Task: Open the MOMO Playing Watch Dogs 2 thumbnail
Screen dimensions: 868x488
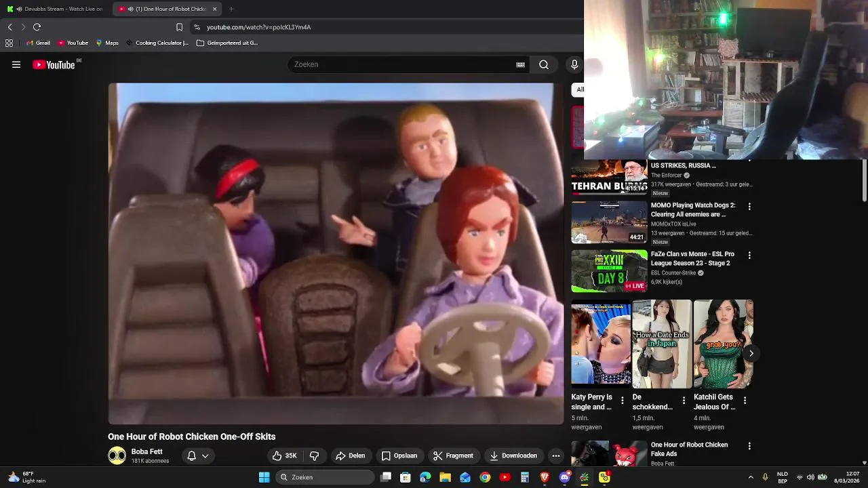Action: click(x=610, y=222)
